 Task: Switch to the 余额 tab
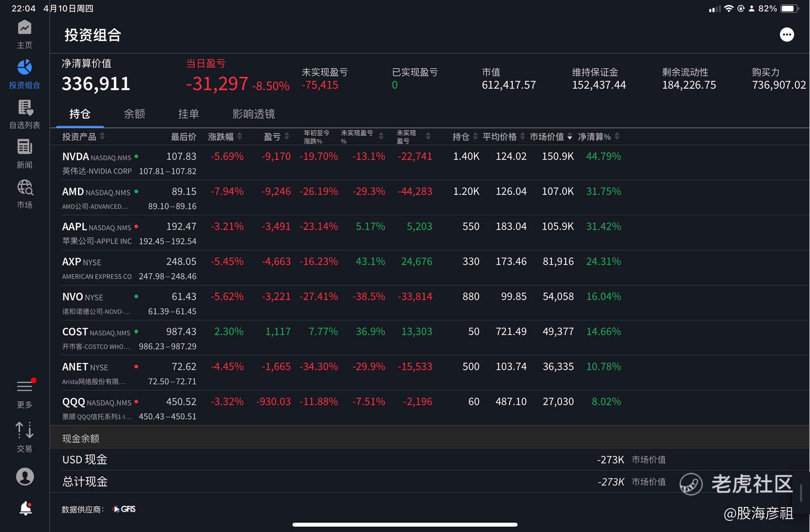tap(134, 114)
